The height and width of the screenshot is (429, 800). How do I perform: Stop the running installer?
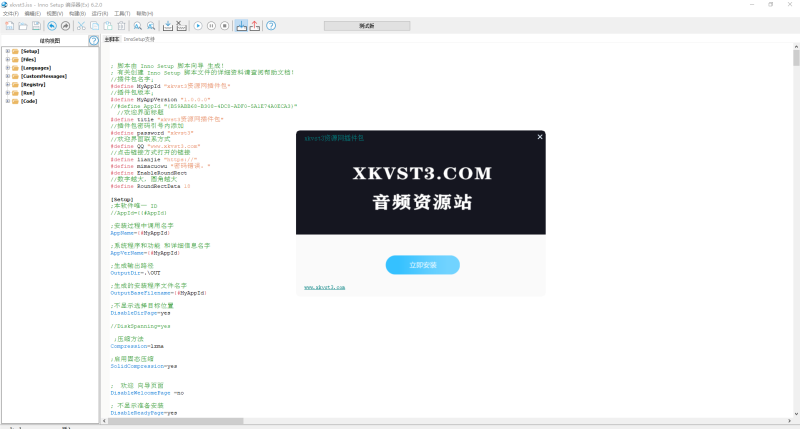coord(224,26)
